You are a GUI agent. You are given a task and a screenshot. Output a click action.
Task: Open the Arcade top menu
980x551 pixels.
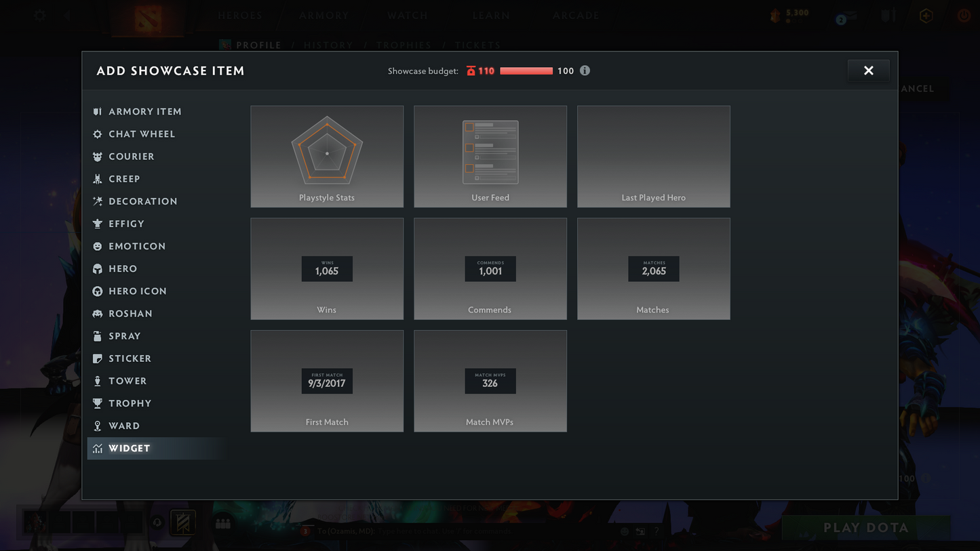576,16
